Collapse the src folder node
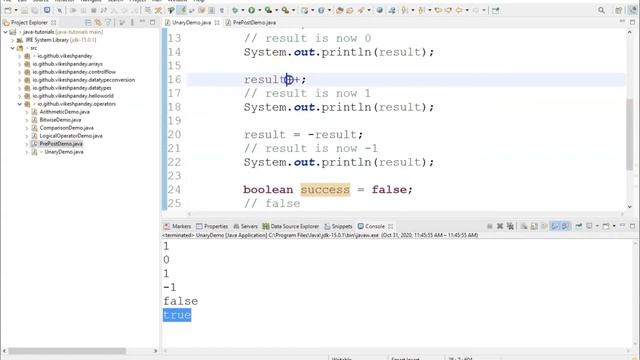The width and height of the screenshot is (640, 360). click(13, 48)
